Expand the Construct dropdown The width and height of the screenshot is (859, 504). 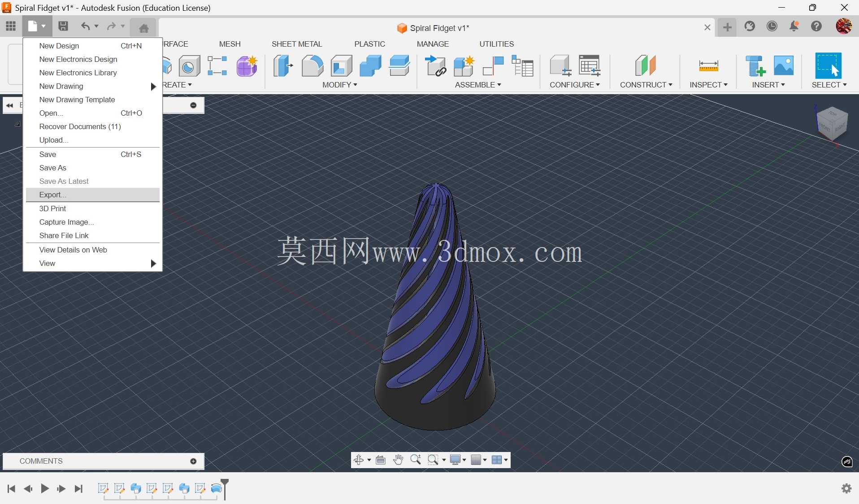pos(646,85)
